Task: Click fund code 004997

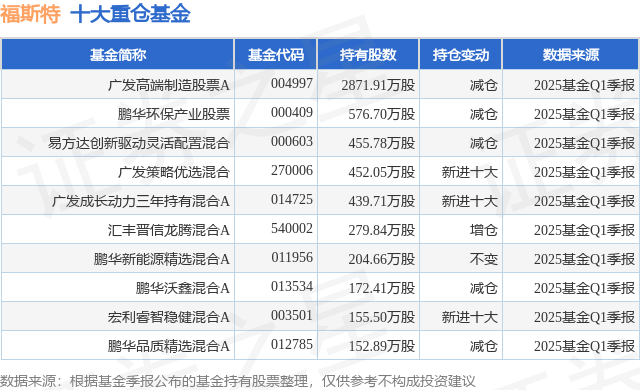Action: click(x=292, y=83)
